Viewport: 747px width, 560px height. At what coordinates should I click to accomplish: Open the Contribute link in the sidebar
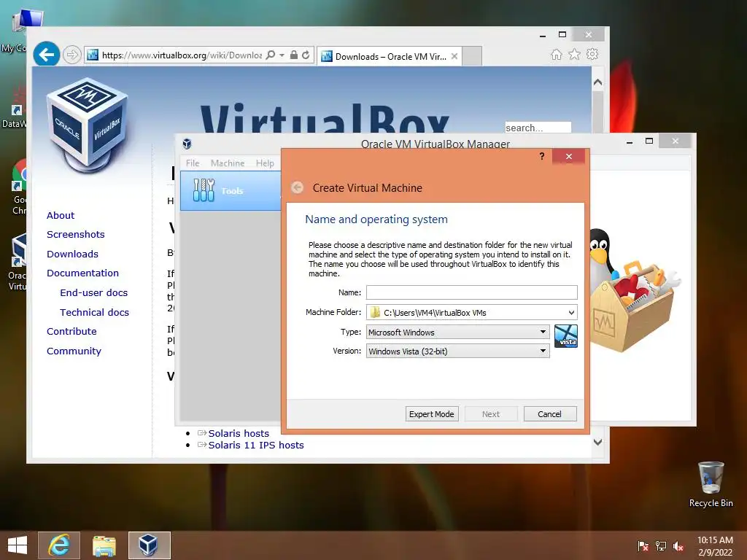(x=71, y=331)
